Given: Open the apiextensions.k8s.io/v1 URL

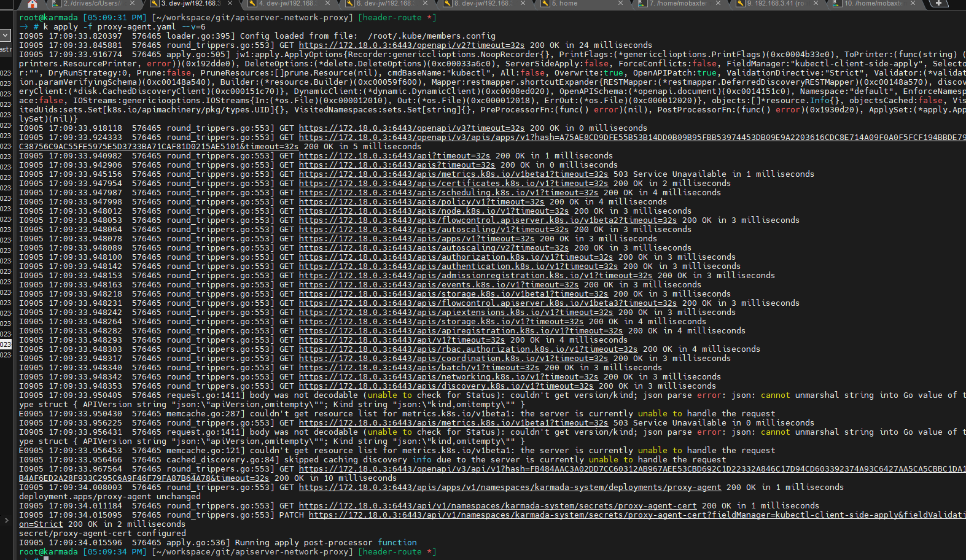Looking at the screenshot, I should pos(456,312).
